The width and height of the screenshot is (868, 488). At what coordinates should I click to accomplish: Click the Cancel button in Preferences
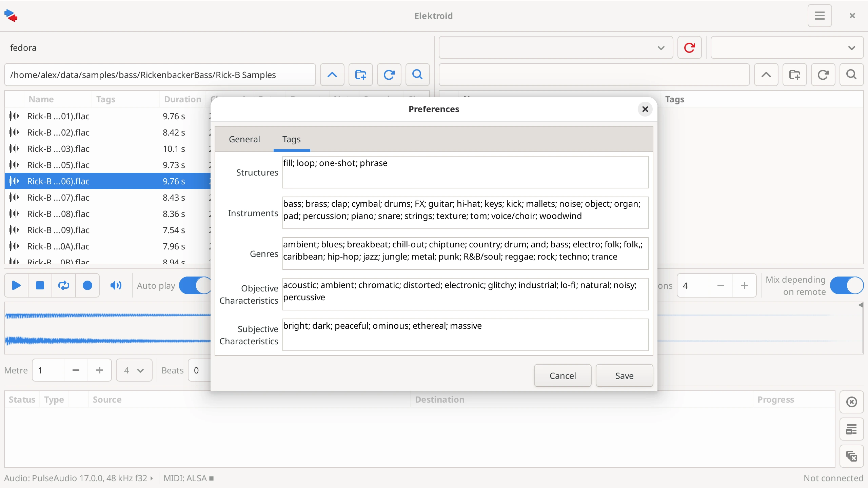(562, 375)
